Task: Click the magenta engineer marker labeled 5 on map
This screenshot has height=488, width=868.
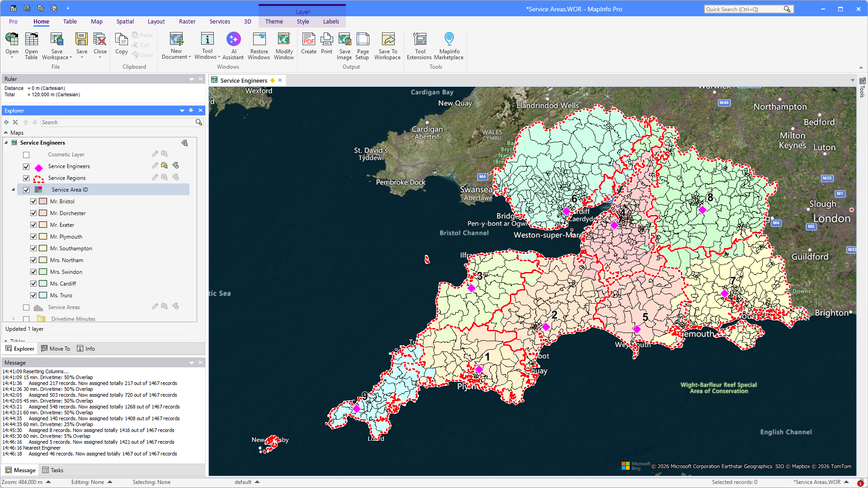Action: click(637, 329)
